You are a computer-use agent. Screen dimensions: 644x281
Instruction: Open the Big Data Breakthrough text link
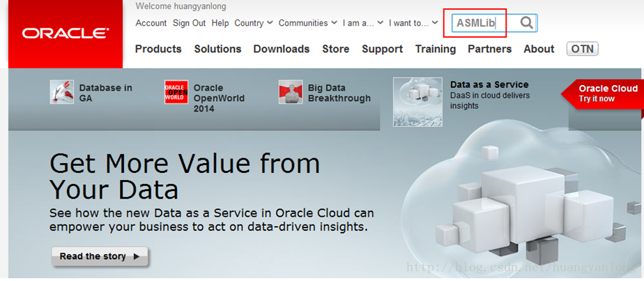339,93
